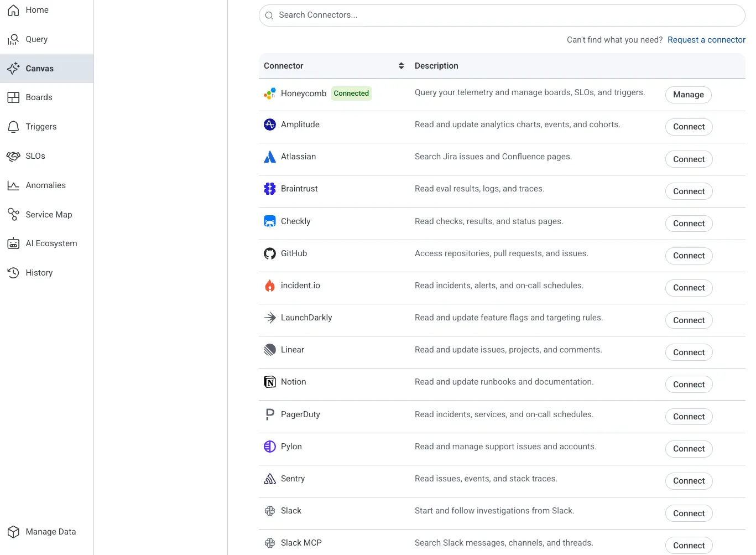
Task: Click the LaunchDarkly arrow icon
Action: pyautogui.click(x=270, y=318)
